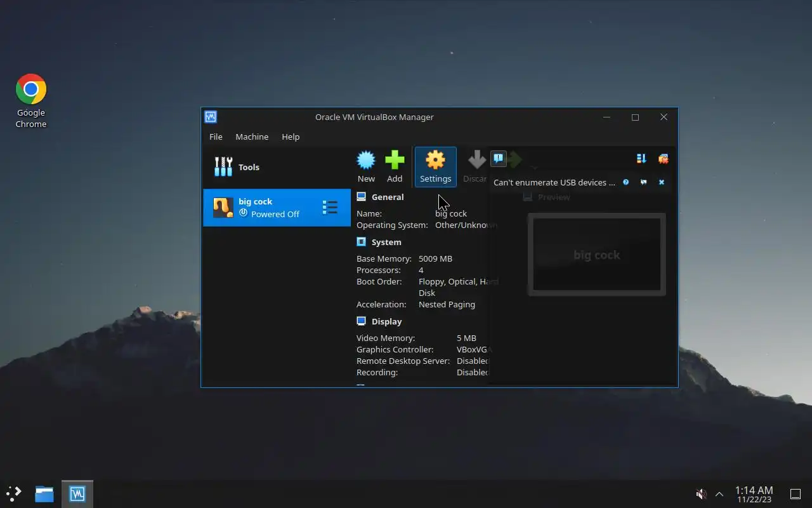Open the Help menu
This screenshot has height=508, width=812.
291,137
